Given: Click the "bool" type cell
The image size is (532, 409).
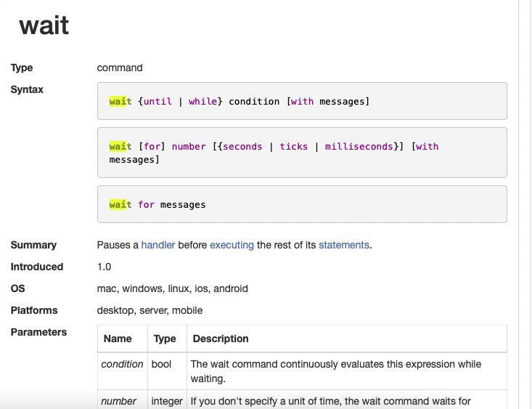Looking at the screenshot, I should [x=161, y=364].
